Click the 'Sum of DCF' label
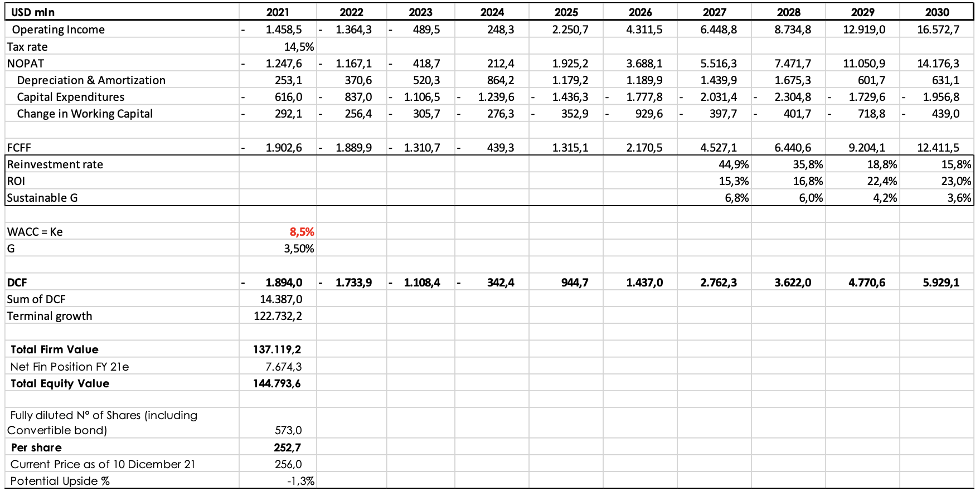Screen dimensions: 980x496 pyautogui.click(x=36, y=299)
